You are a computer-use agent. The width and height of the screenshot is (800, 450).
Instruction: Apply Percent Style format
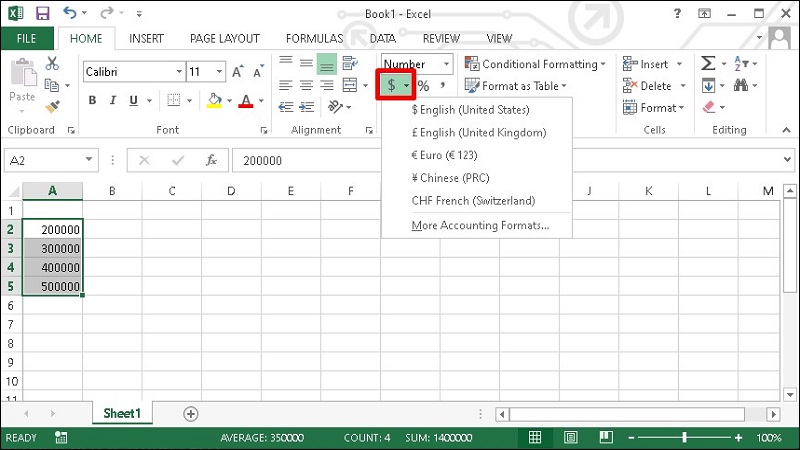423,86
